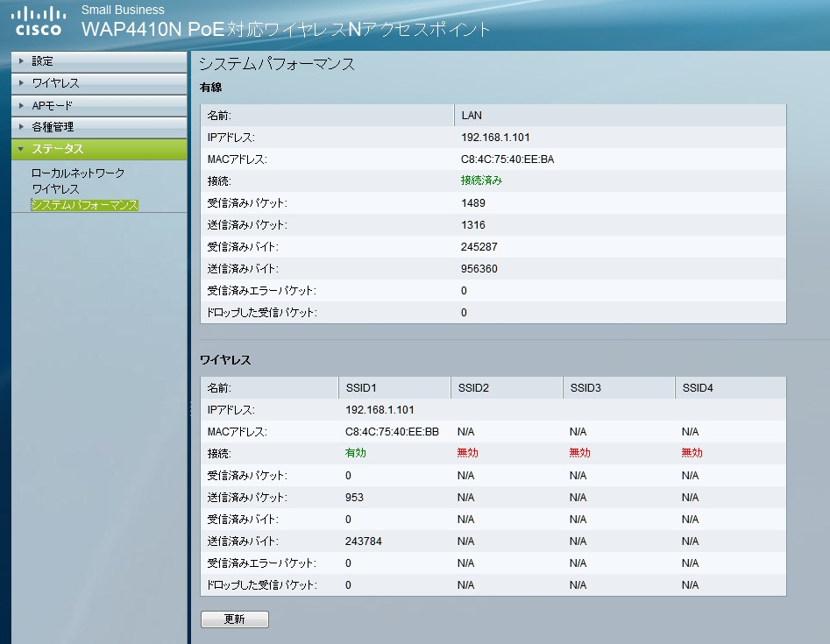Click wired MAC address C8:4C:75:40:EE:BA
The image size is (830, 644).
[x=507, y=159]
